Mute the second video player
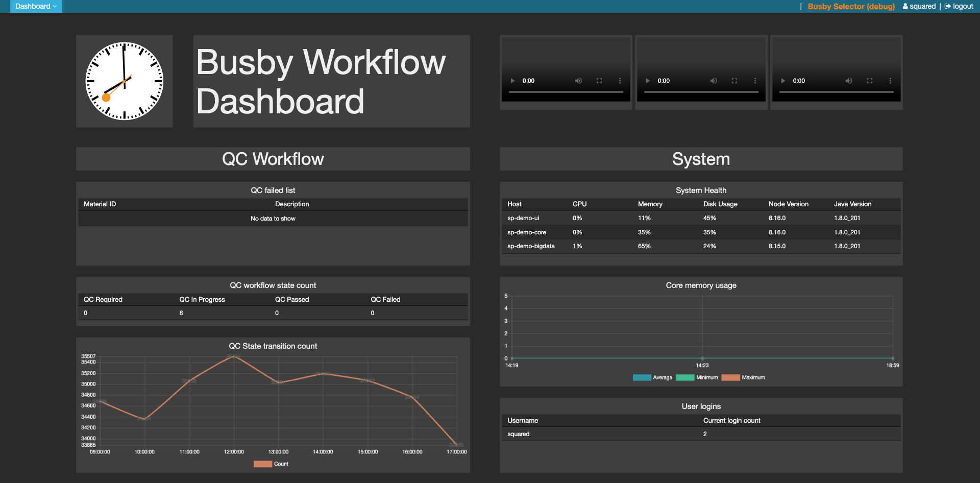 pos(714,81)
